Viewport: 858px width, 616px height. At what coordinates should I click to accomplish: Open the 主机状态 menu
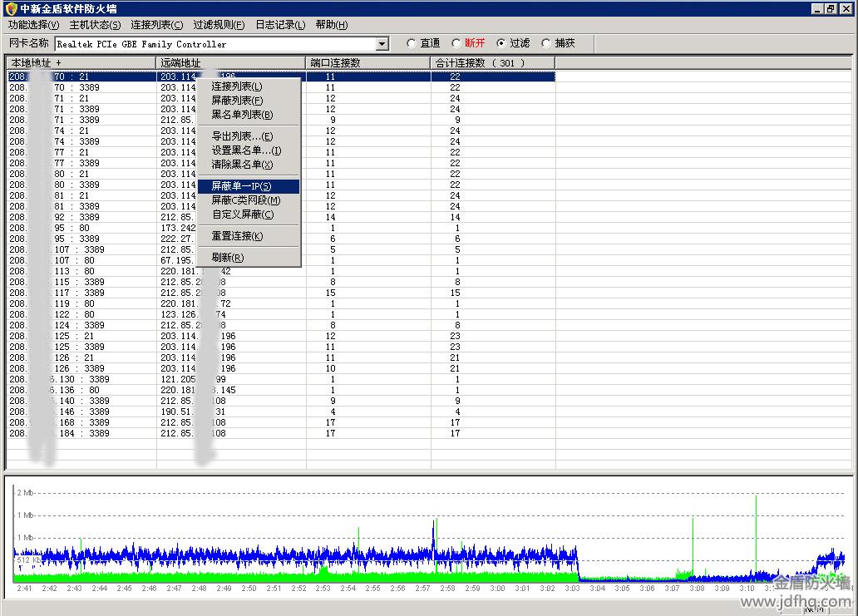(x=95, y=25)
